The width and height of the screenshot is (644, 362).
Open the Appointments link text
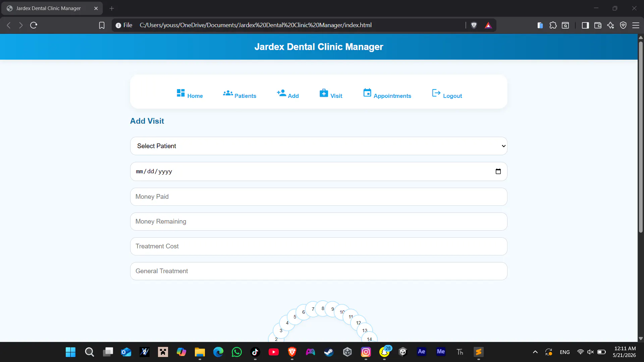(x=392, y=96)
